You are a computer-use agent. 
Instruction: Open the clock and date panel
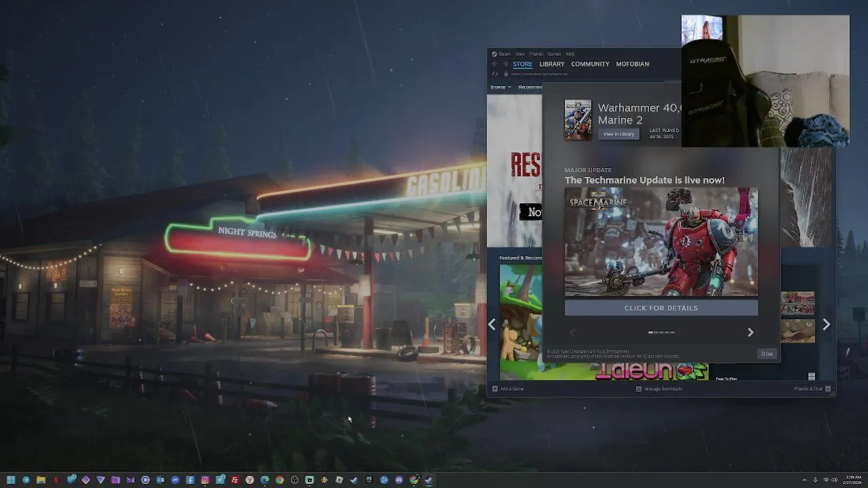click(854, 480)
